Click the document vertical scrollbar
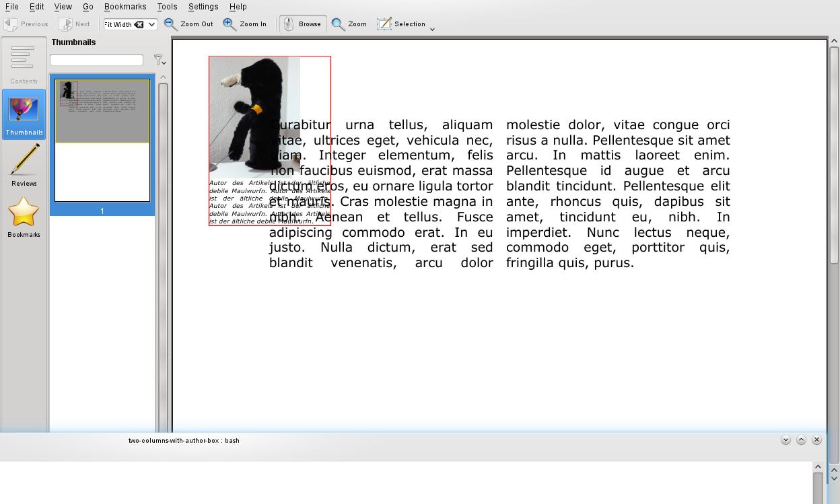The image size is (840, 504). pyautogui.click(x=834, y=155)
